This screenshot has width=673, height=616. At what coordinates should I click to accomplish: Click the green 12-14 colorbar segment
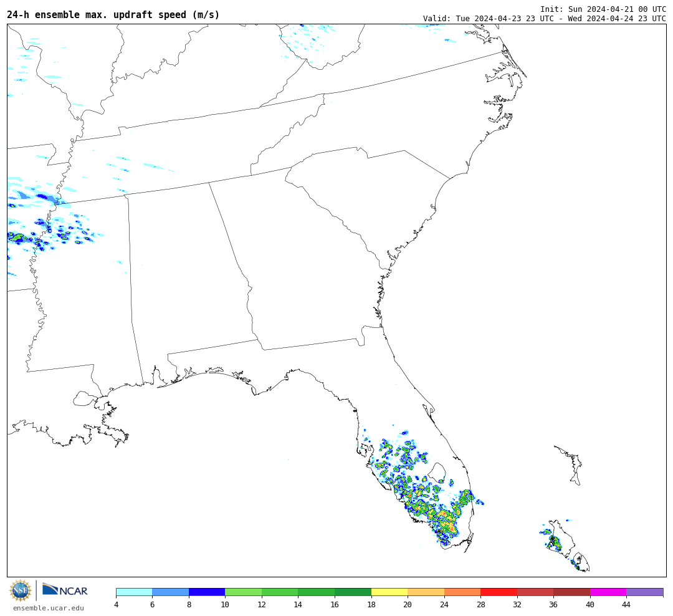[280, 592]
